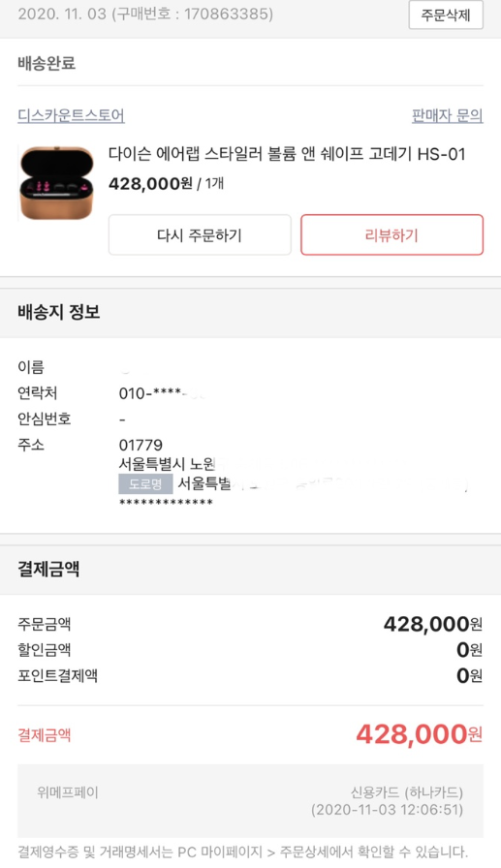Select the 배송지 정보 section header
The height and width of the screenshot is (868, 501).
click(59, 312)
